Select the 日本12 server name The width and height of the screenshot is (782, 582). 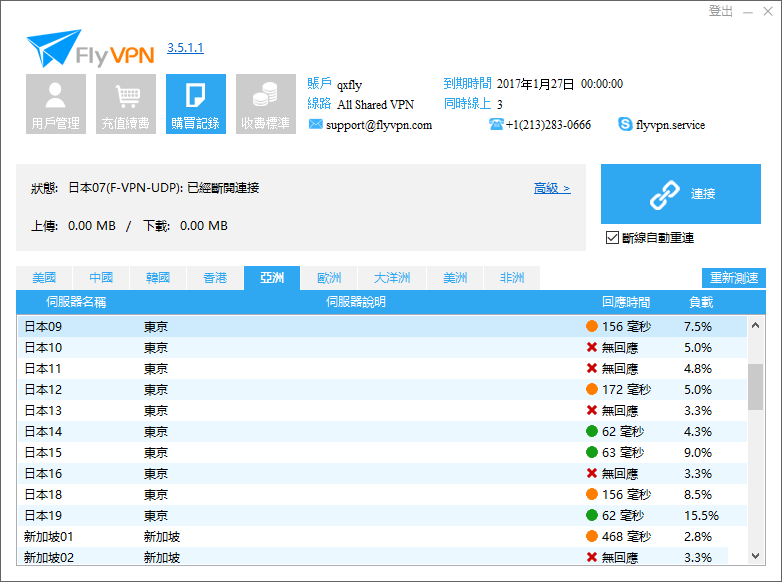pos(43,389)
